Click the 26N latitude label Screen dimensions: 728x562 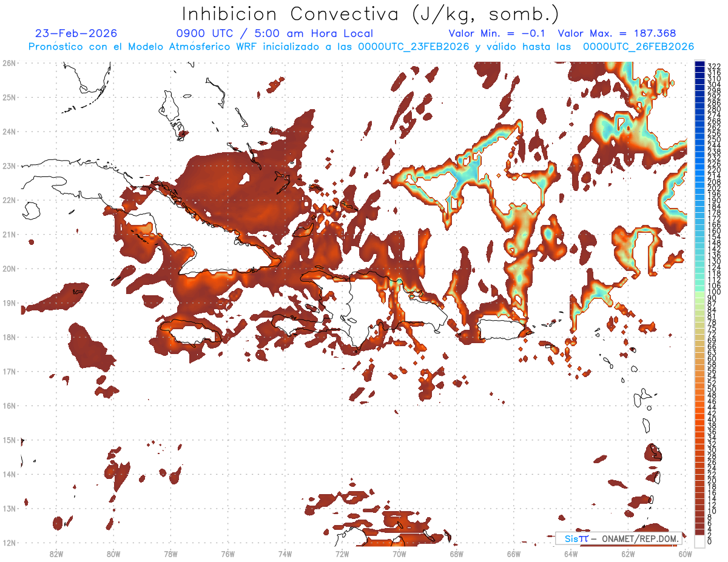pyautogui.click(x=8, y=63)
